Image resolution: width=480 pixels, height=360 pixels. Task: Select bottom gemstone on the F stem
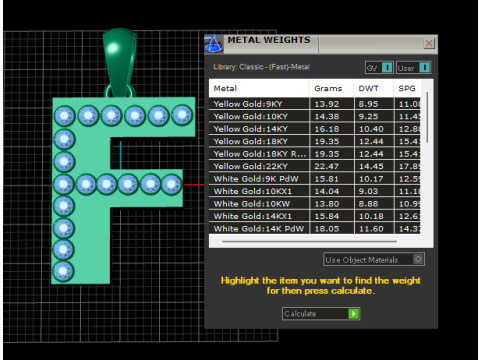[x=63, y=271]
